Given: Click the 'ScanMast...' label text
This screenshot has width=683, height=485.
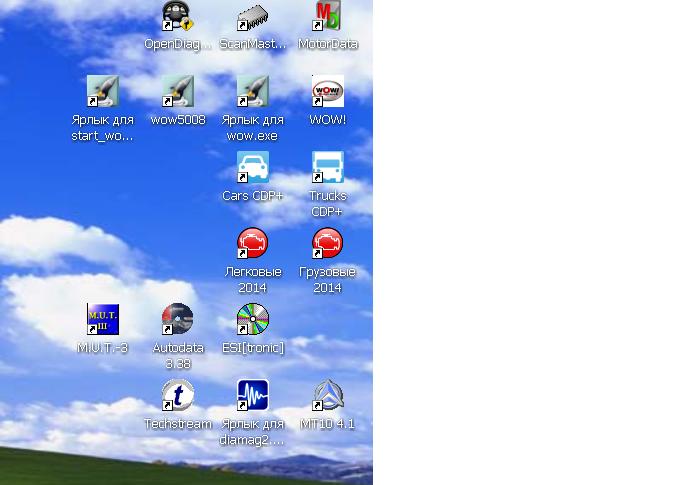Looking at the screenshot, I should pyautogui.click(x=253, y=44).
